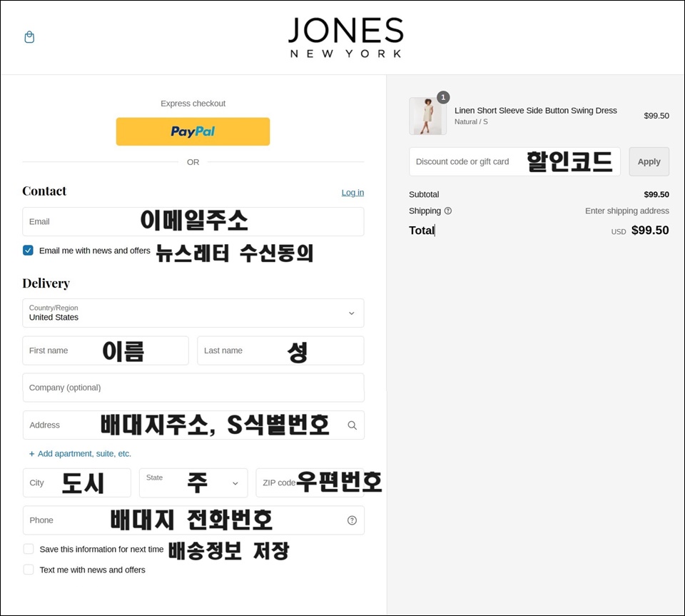Open the State dropdown
Viewport: 685px width, 616px height.
(193, 483)
